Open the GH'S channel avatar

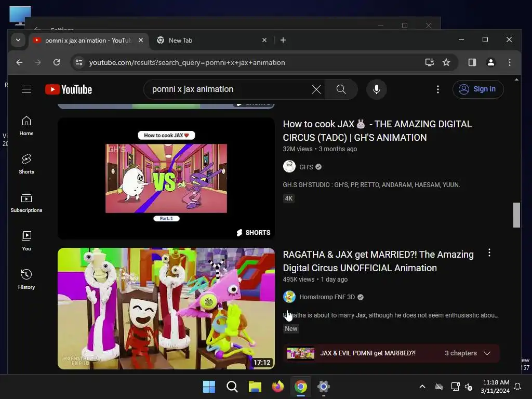pyautogui.click(x=289, y=167)
